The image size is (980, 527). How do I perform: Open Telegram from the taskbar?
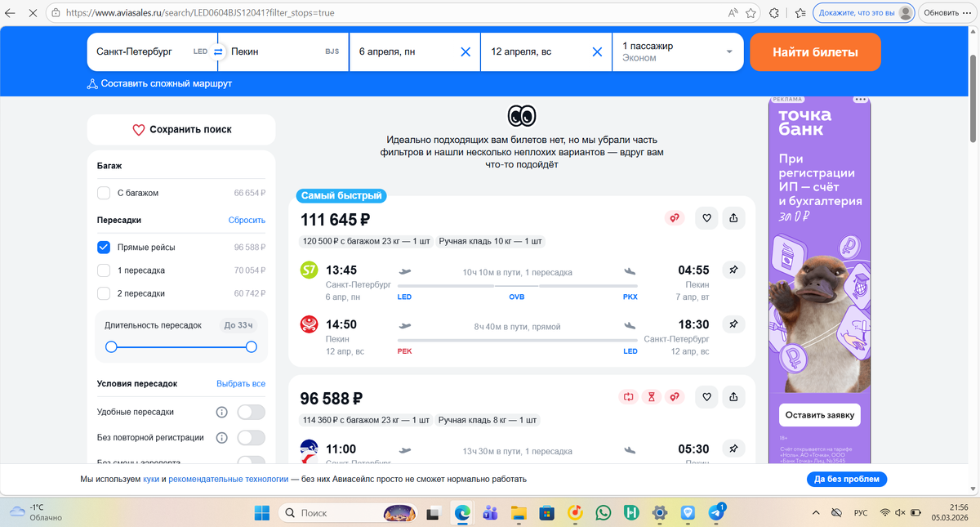coord(716,512)
